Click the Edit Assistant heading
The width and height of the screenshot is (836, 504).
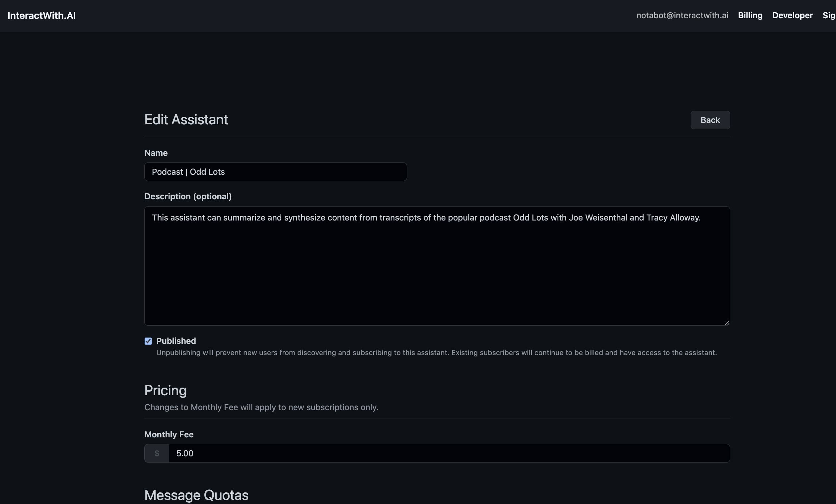[186, 120]
